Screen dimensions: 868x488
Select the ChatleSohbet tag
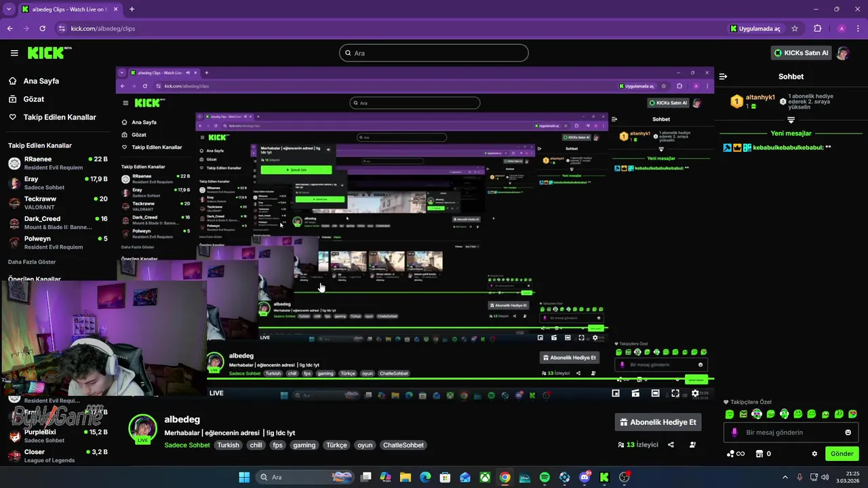403,445
